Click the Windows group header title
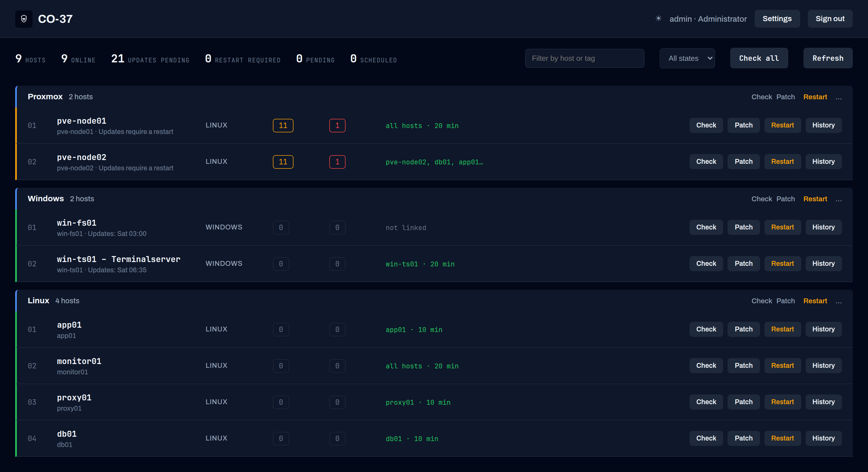 pyautogui.click(x=46, y=199)
